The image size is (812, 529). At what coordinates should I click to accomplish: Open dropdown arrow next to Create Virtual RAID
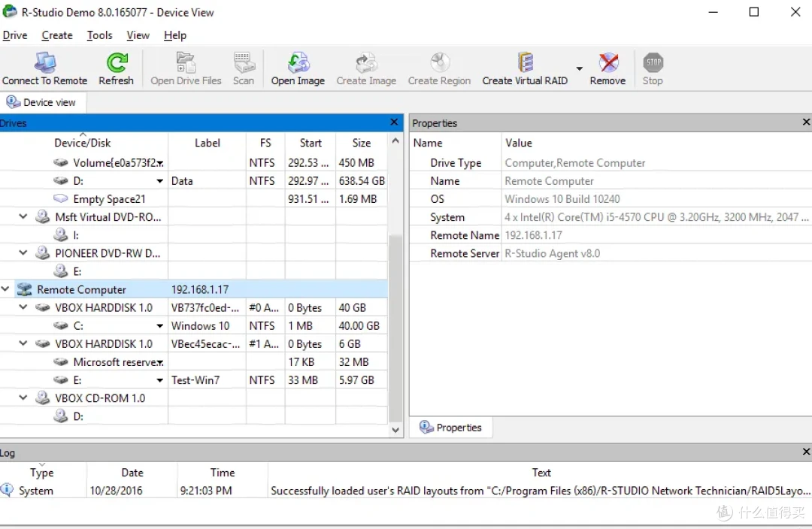[x=580, y=68]
